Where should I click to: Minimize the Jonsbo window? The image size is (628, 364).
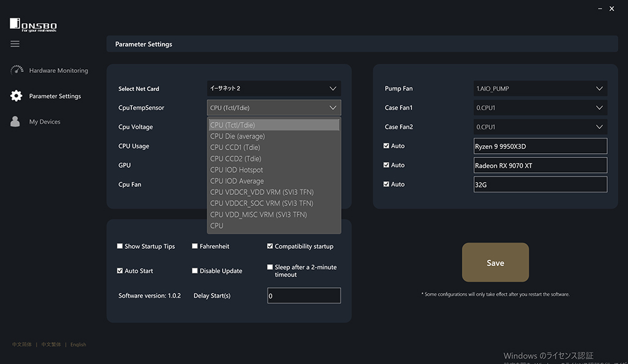pos(600,9)
